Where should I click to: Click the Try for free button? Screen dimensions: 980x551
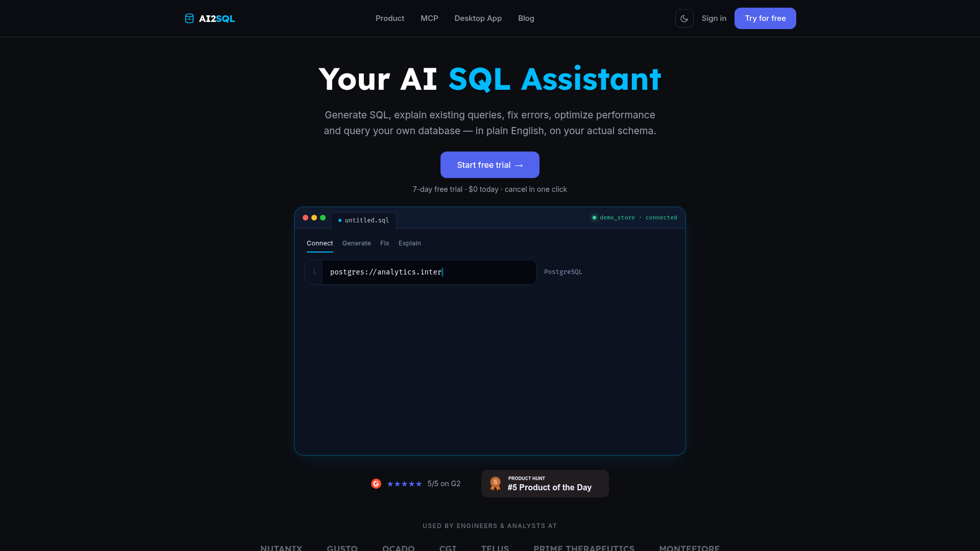tap(765, 18)
